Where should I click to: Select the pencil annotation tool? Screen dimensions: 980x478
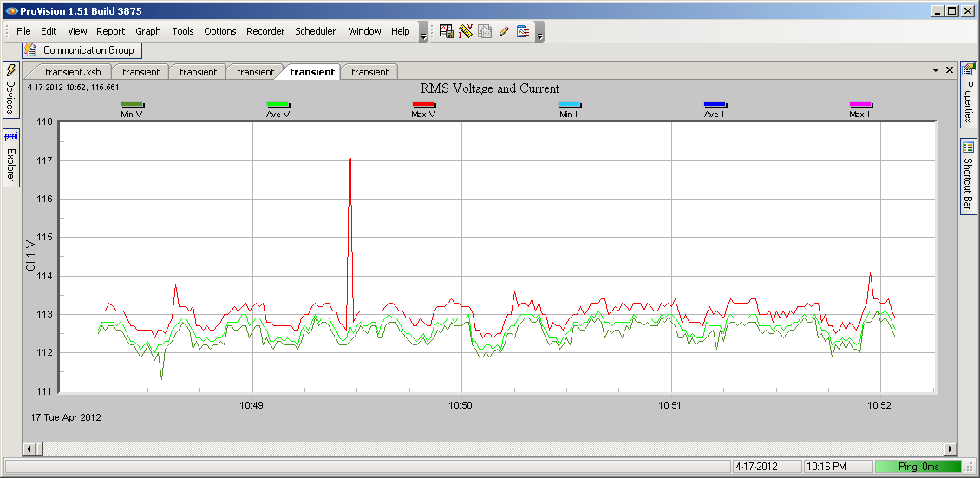tap(504, 31)
